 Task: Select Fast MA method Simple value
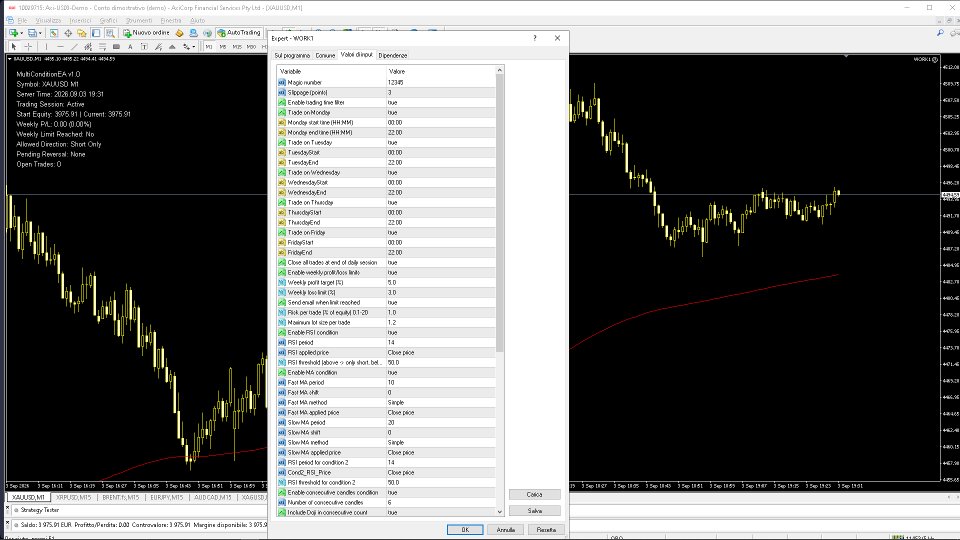pos(441,402)
